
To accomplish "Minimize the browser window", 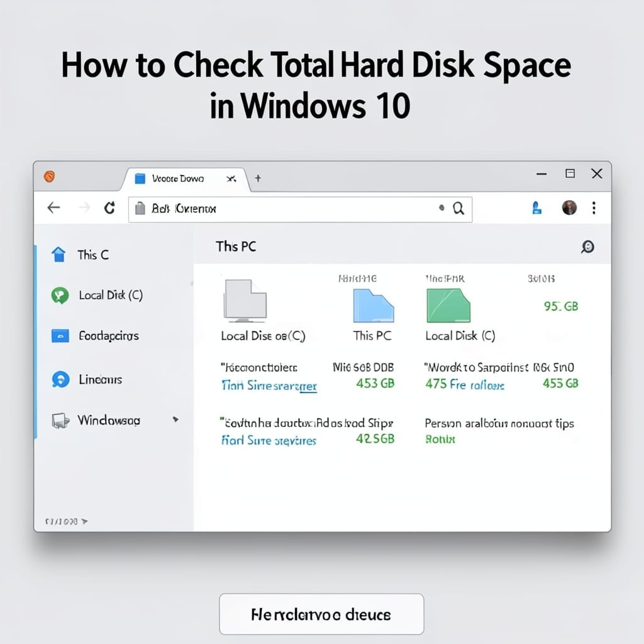I will (541, 174).
